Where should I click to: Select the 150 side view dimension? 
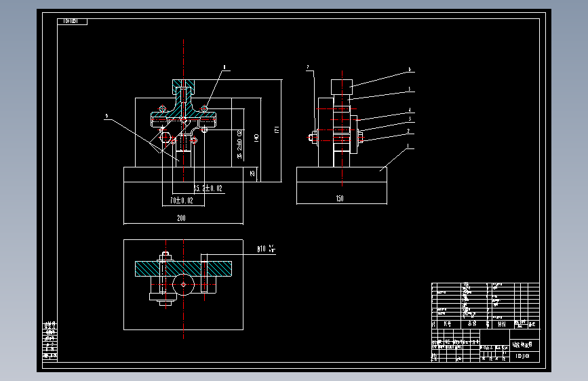click(340, 199)
